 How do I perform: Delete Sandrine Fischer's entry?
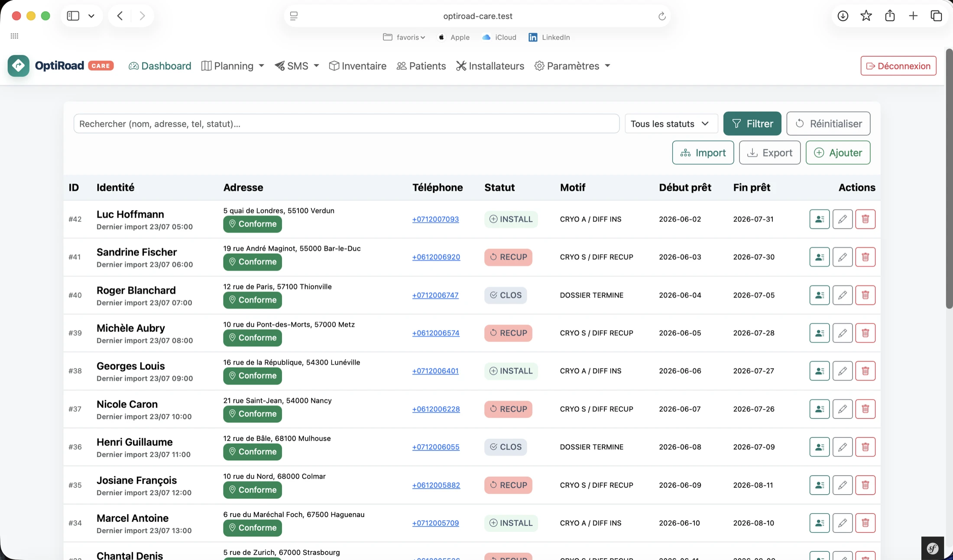pyautogui.click(x=865, y=257)
